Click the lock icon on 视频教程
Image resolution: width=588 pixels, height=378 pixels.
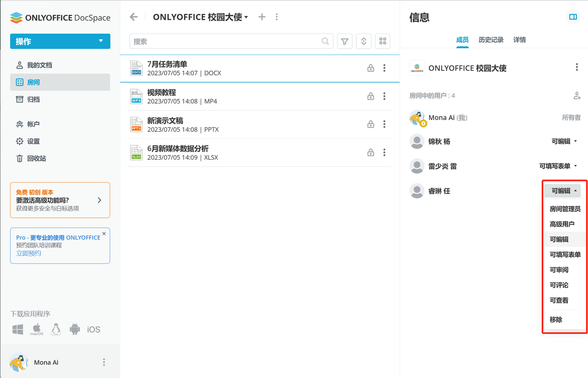pos(370,97)
